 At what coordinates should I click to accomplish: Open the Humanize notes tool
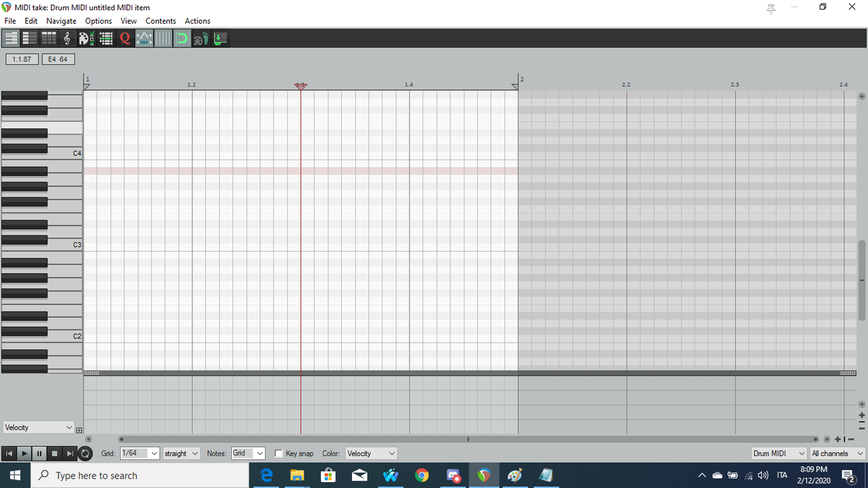(144, 38)
